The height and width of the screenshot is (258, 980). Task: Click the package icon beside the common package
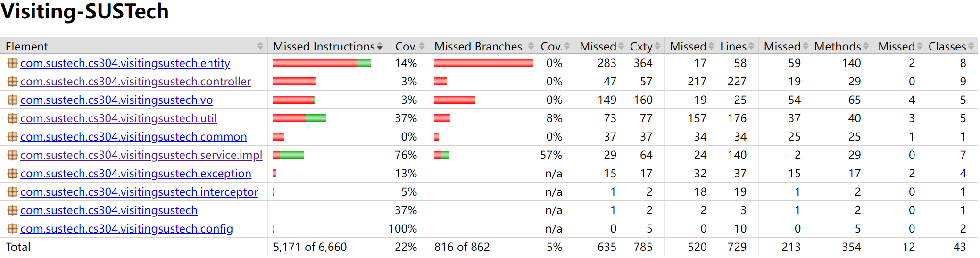coord(12,137)
